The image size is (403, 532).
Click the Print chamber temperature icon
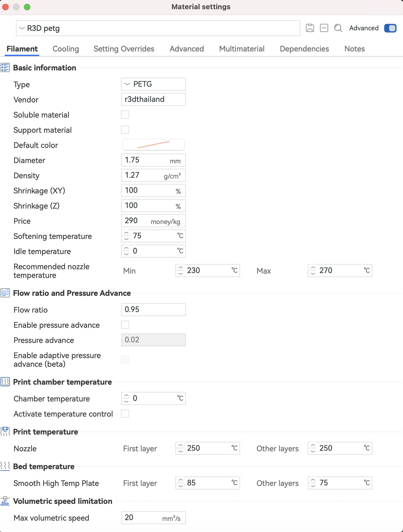tap(5, 382)
